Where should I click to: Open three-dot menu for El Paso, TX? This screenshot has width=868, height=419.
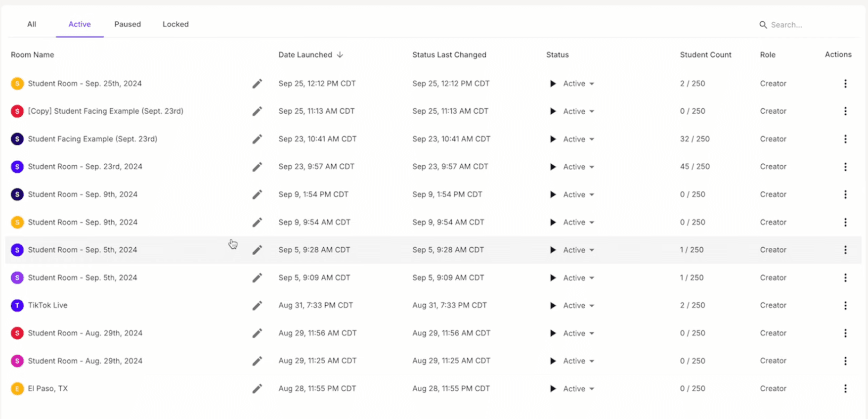click(x=845, y=389)
